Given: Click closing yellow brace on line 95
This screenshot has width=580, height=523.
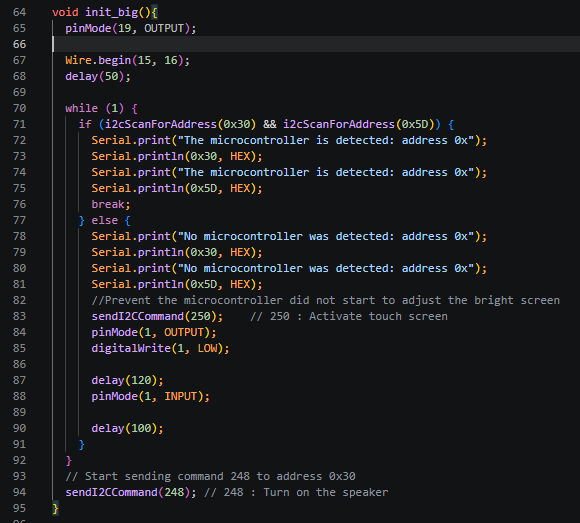Looking at the screenshot, I should tap(55, 509).
